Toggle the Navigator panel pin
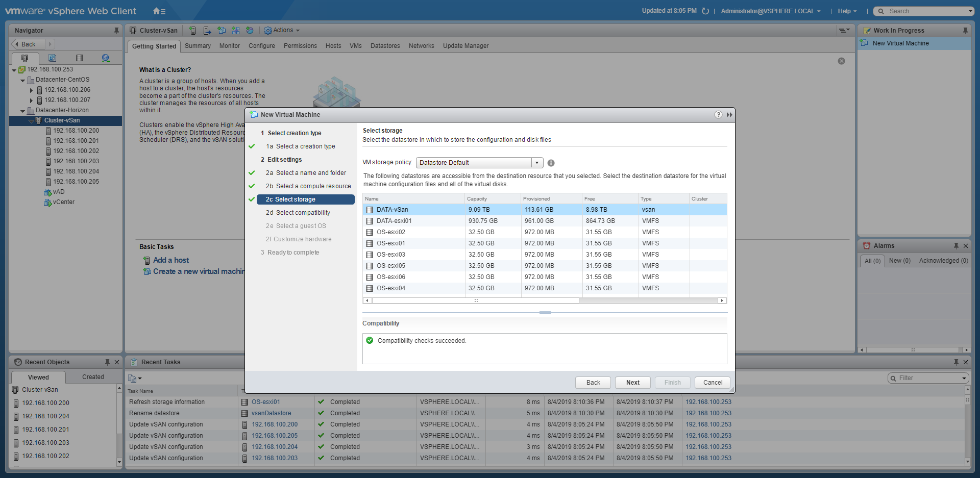This screenshot has height=478, width=980. (x=116, y=31)
